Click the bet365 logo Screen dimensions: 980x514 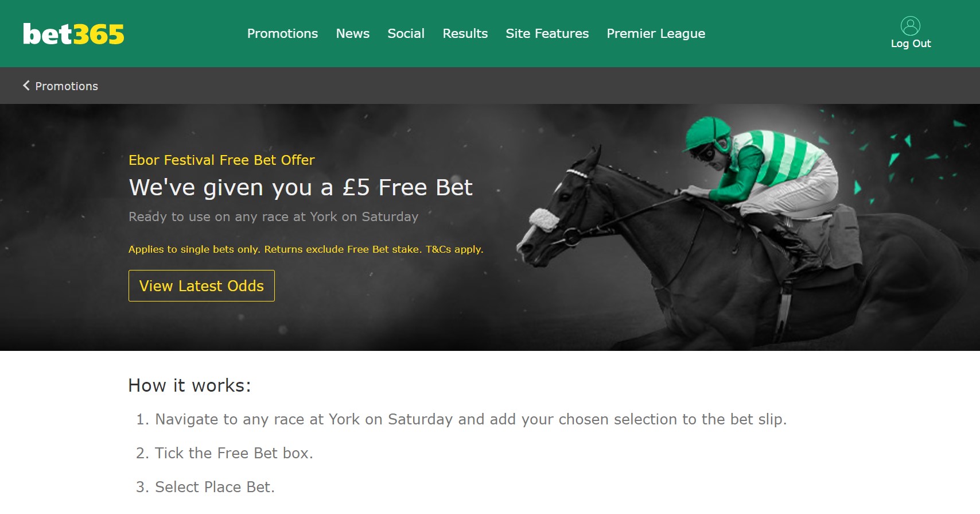coord(73,34)
